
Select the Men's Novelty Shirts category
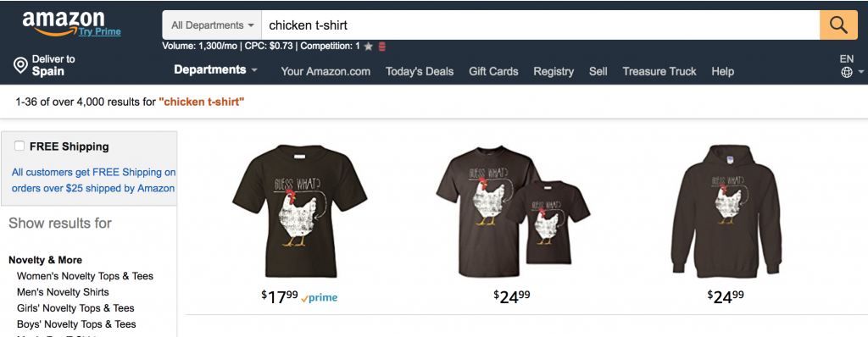[x=63, y=291]
